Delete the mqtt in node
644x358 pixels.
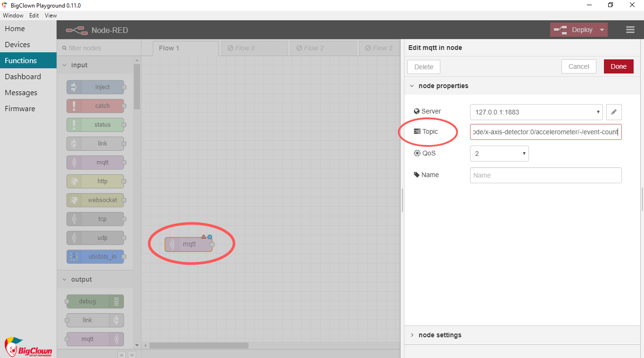coord(424,67)
